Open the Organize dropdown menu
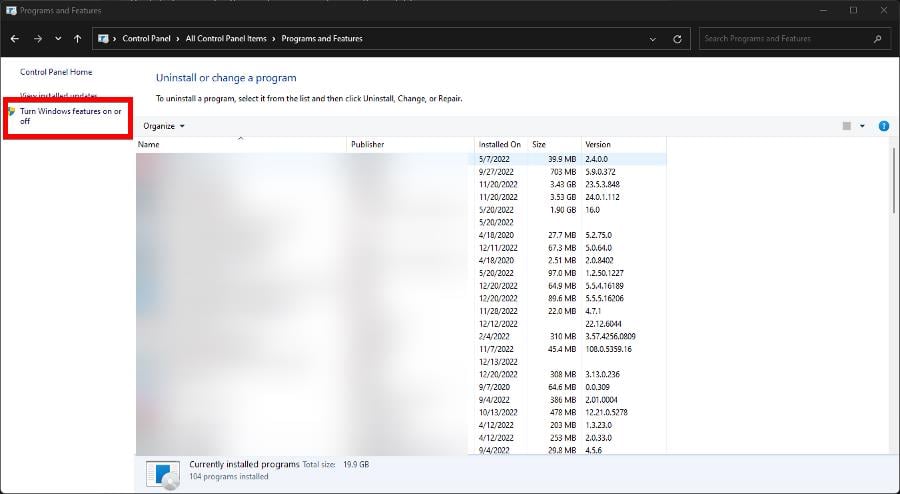 pos(164,126)
